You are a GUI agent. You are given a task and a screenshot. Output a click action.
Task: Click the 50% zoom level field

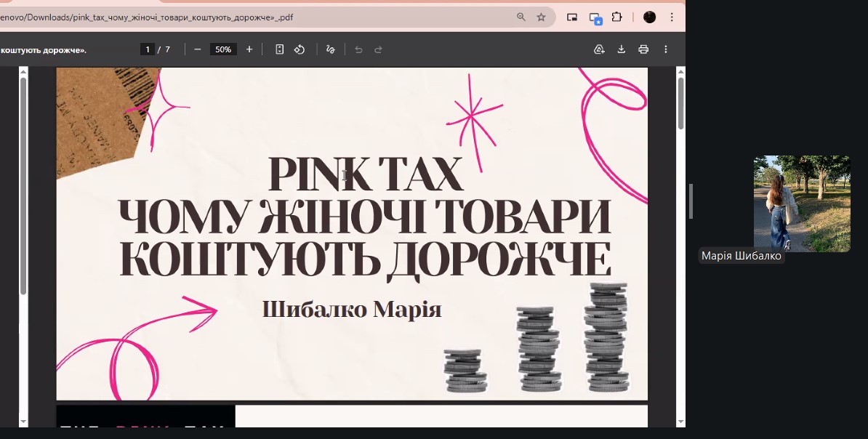tap(223, 49)
